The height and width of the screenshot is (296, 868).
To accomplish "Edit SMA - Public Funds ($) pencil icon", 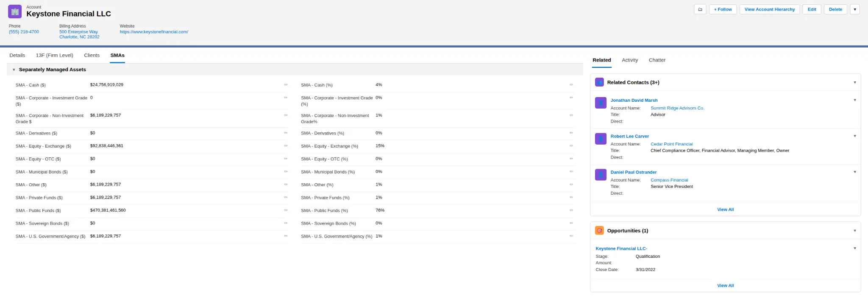I will (x=286, y=210).
